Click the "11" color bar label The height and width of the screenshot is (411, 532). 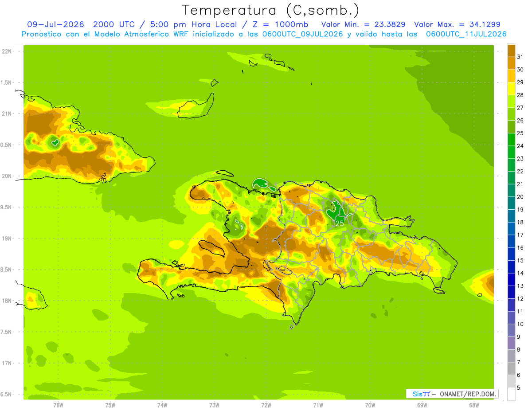pos(520,312)
